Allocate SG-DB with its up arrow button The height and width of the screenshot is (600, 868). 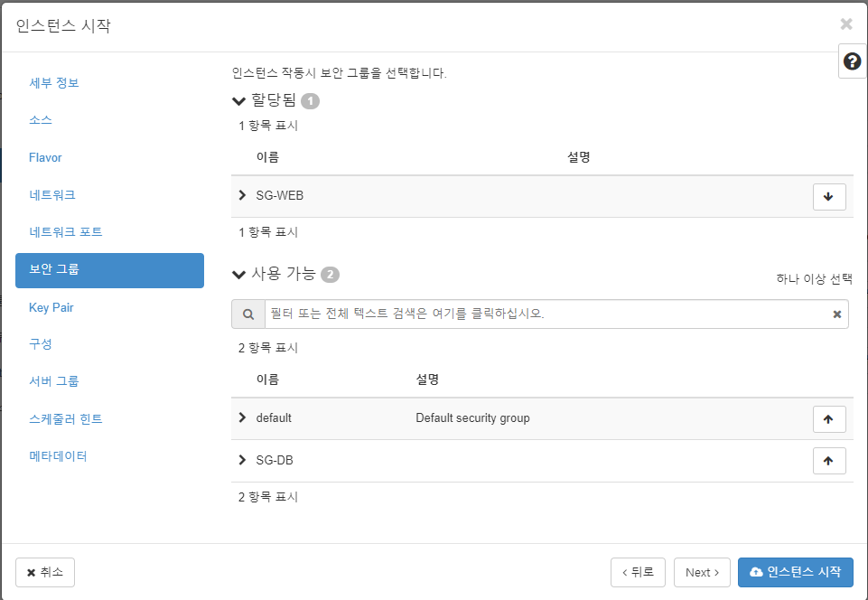click(x=828, y=460)
